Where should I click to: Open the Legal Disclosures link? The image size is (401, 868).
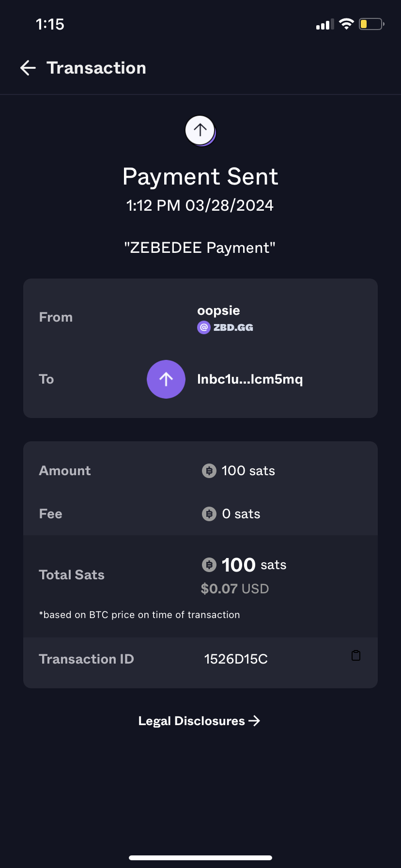(x=200, y=721)
